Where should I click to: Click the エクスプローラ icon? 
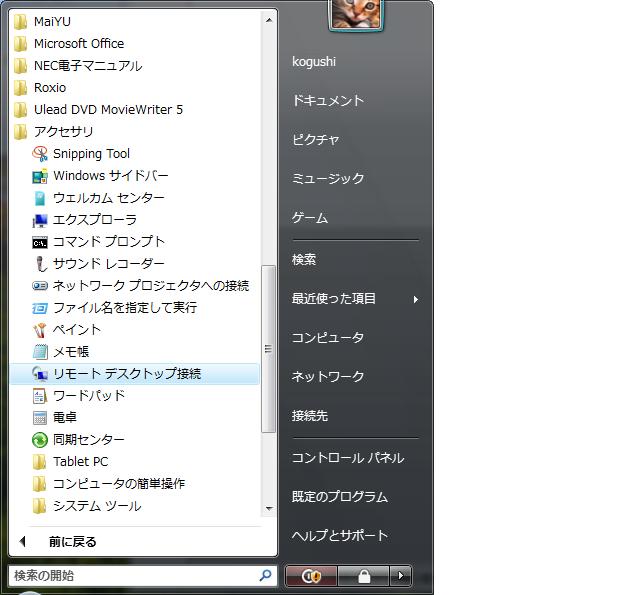40,220
